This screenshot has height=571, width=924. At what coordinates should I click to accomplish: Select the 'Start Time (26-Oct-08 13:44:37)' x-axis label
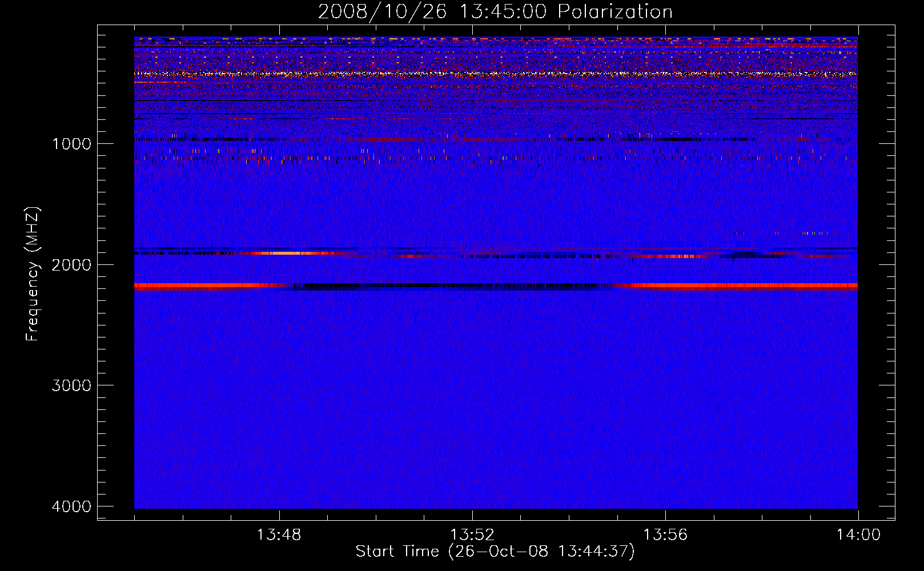tap(495, 552)
